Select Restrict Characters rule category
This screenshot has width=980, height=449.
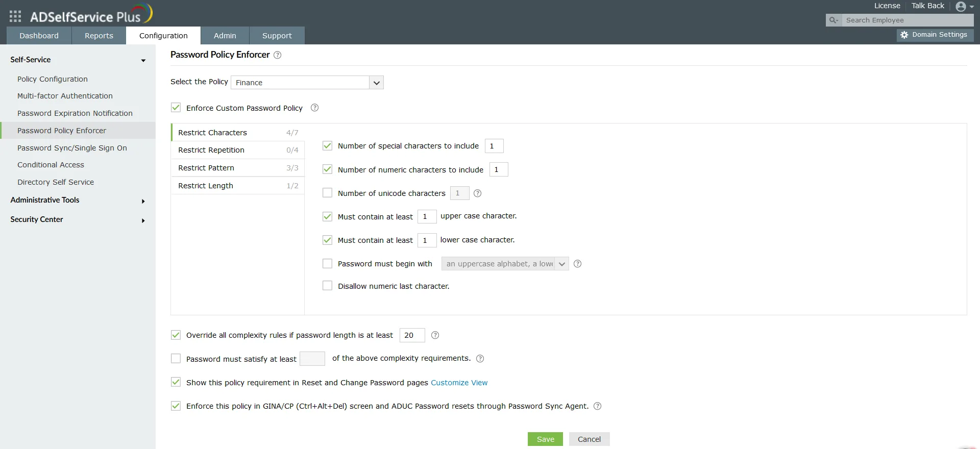(x=238, y=133)
